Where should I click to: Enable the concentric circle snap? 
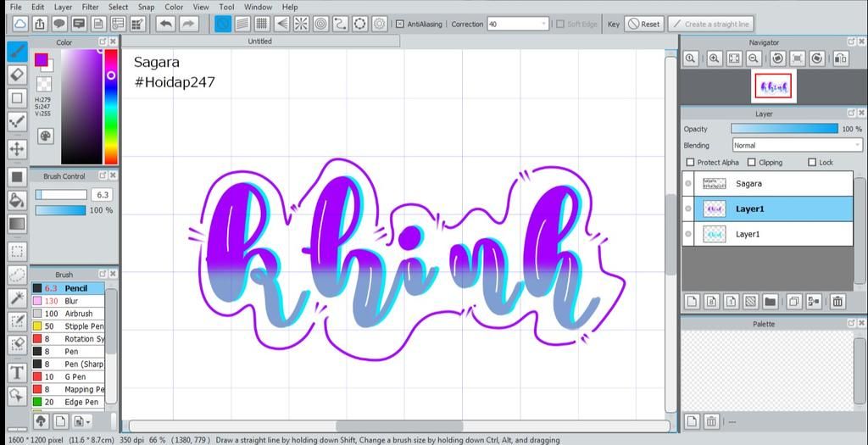coord(321,24)
